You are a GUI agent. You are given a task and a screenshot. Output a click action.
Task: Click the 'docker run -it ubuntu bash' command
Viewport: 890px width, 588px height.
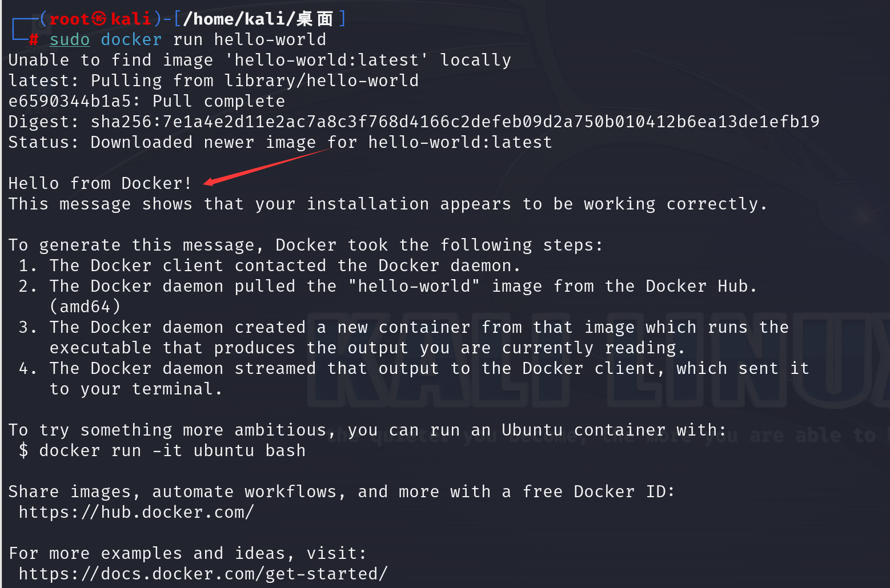tap(173, 450)
